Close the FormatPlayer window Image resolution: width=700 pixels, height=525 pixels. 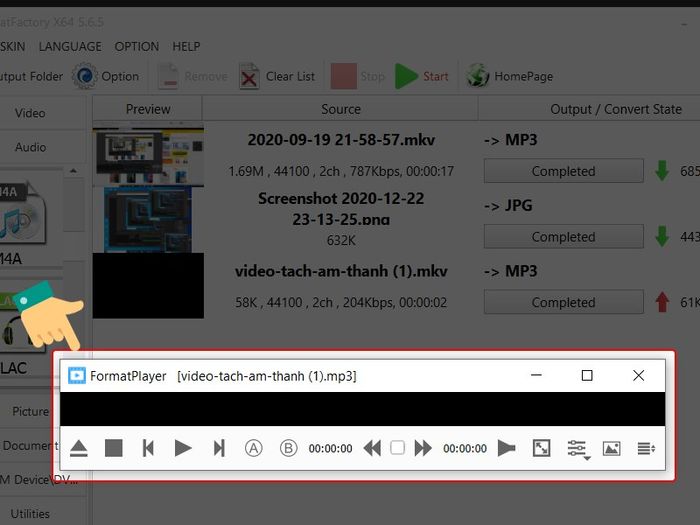(x=638, y=375)
